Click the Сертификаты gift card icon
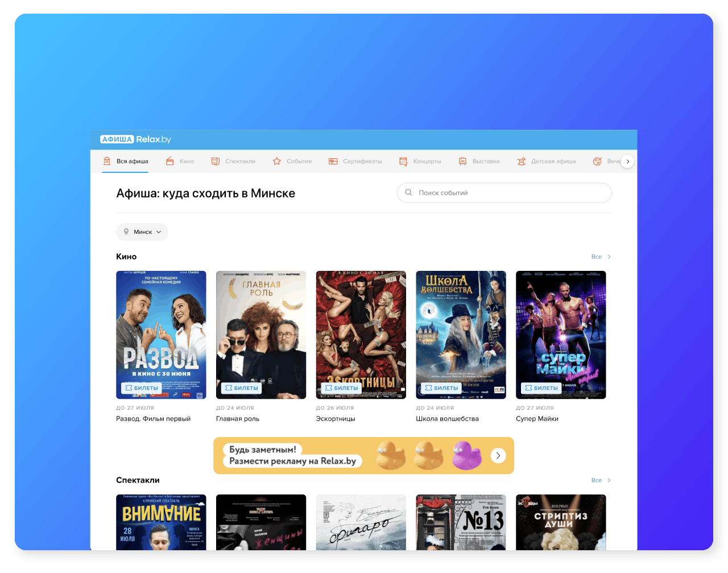This screenshot has width=728, height=573. click(x=333, y=161)
